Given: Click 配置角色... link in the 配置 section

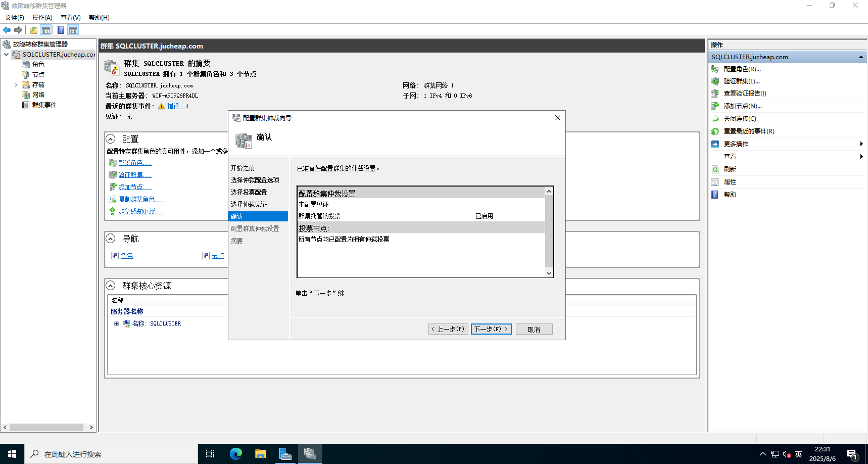Looking at the screenshot, I should point(135,163).
